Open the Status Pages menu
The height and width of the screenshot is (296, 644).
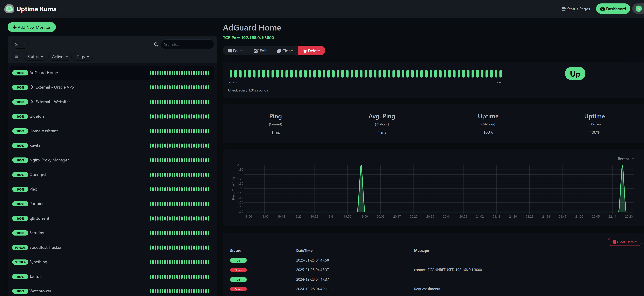[x=575, y=8]
